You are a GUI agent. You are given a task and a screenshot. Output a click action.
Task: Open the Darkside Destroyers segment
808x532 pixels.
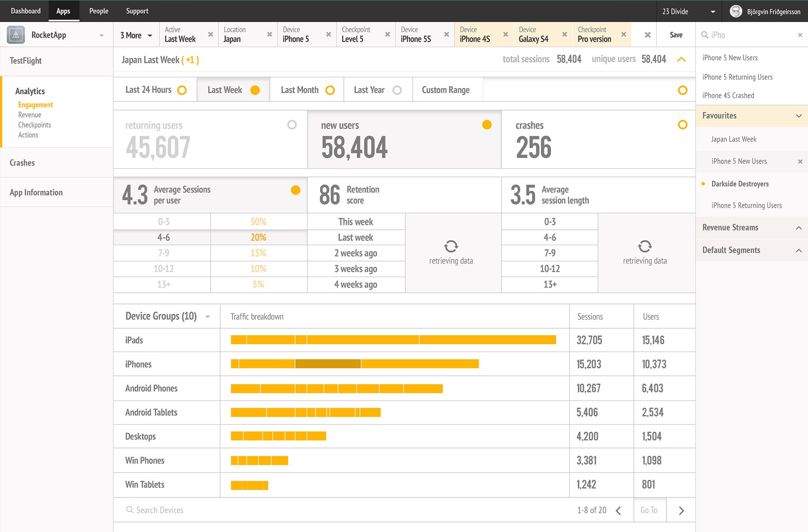pos(740,184)
